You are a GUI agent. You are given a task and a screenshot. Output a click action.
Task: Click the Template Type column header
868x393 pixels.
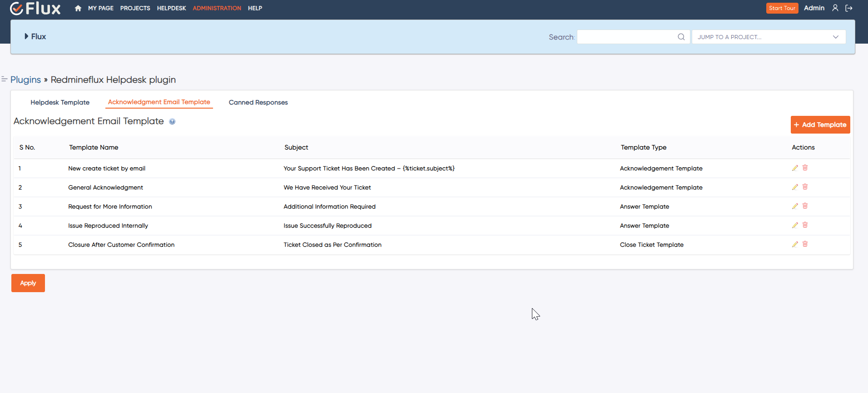coord(644,147)
